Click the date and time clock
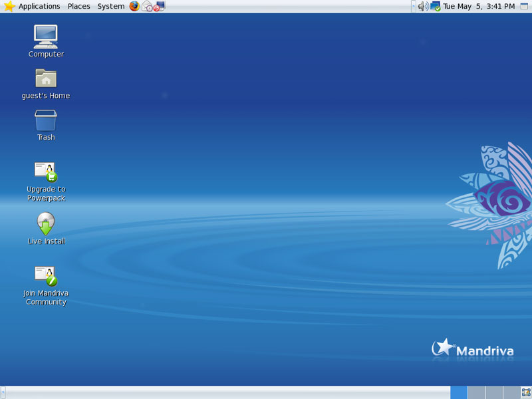532x399 pixels. click(479, 6)
